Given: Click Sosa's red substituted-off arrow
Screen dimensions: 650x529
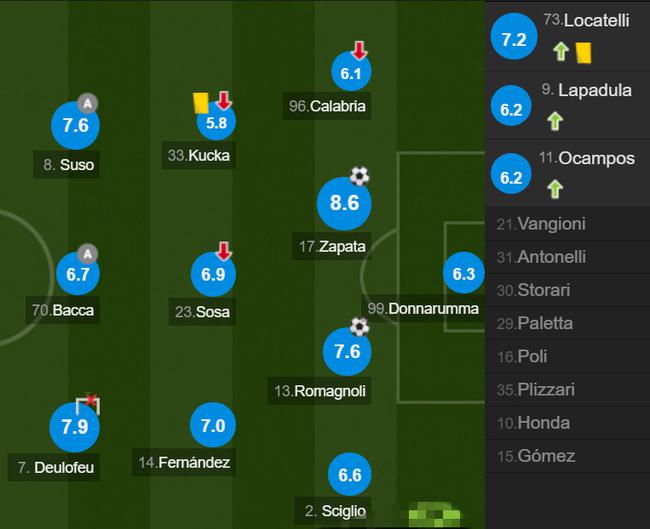Looking at the screenshot, I should pos(224,251).
